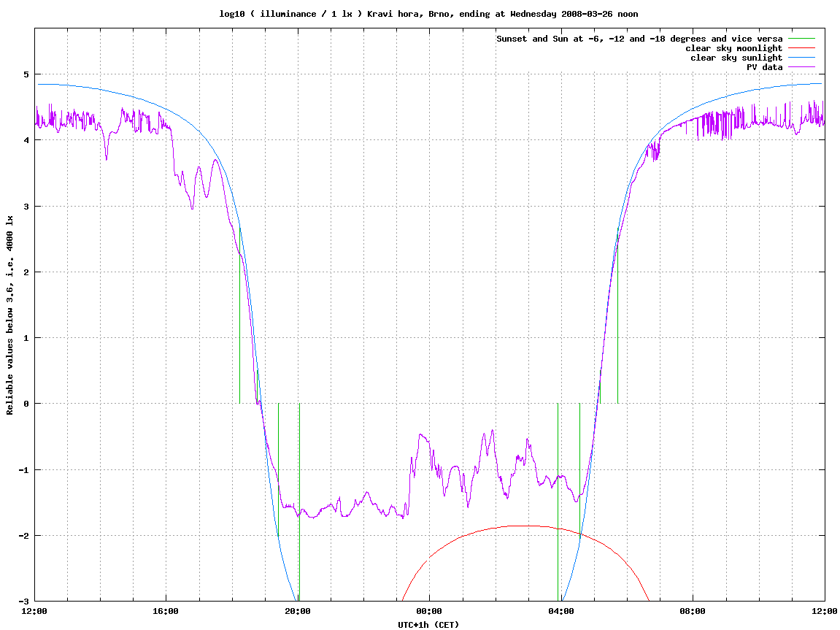Click the x-axis tick label 08:00
Viewport: 840px width, 630px height.
[x=693, y=611]
